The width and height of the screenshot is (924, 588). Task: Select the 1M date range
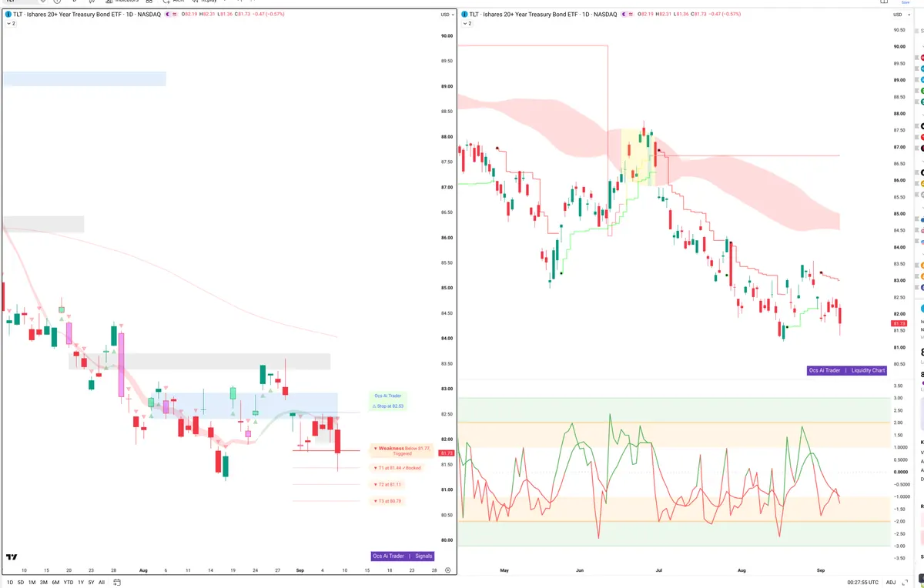coord(32,582)
